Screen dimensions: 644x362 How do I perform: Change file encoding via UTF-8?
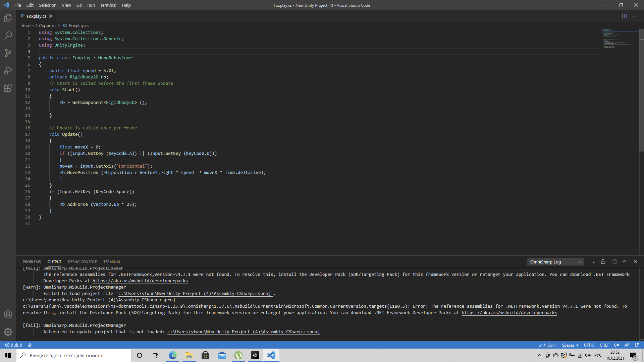pyautogui.click(x=589, y=345)
